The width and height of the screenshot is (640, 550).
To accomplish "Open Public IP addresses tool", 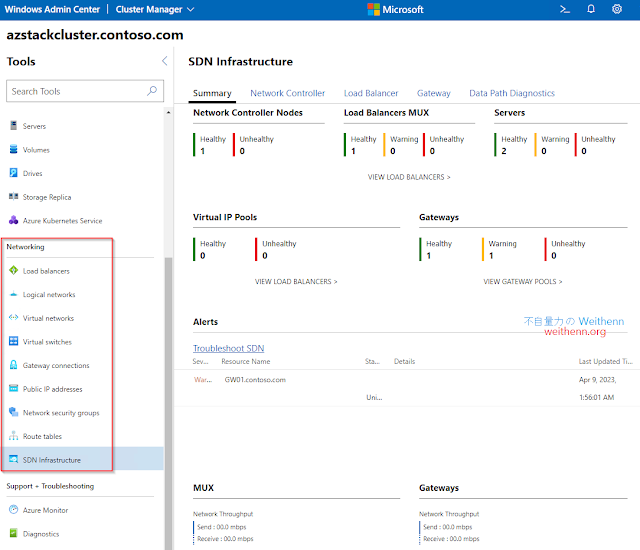I will [x=52, y=389].
